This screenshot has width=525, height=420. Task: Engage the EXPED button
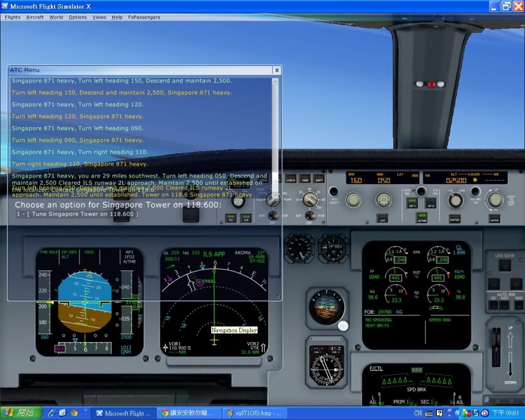(x=455, y=218)
